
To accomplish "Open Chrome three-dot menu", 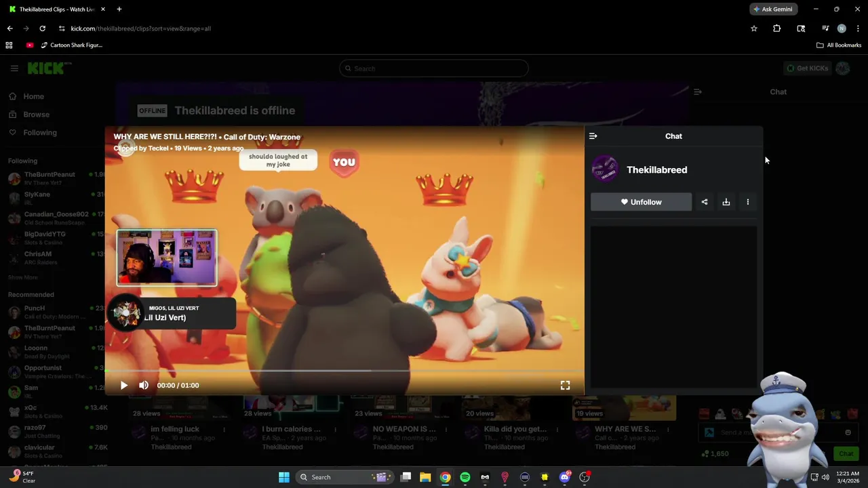I will pyautogui.click(x=858, y=28).
